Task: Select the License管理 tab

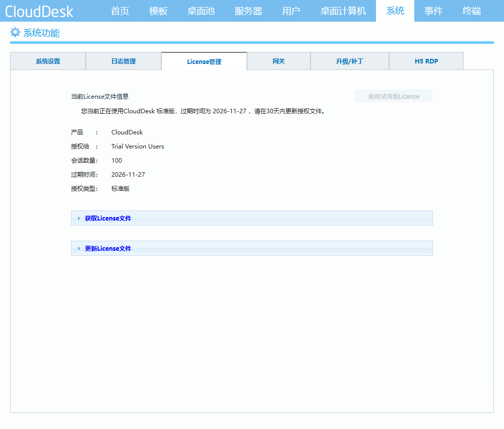Action: (204, 61)
